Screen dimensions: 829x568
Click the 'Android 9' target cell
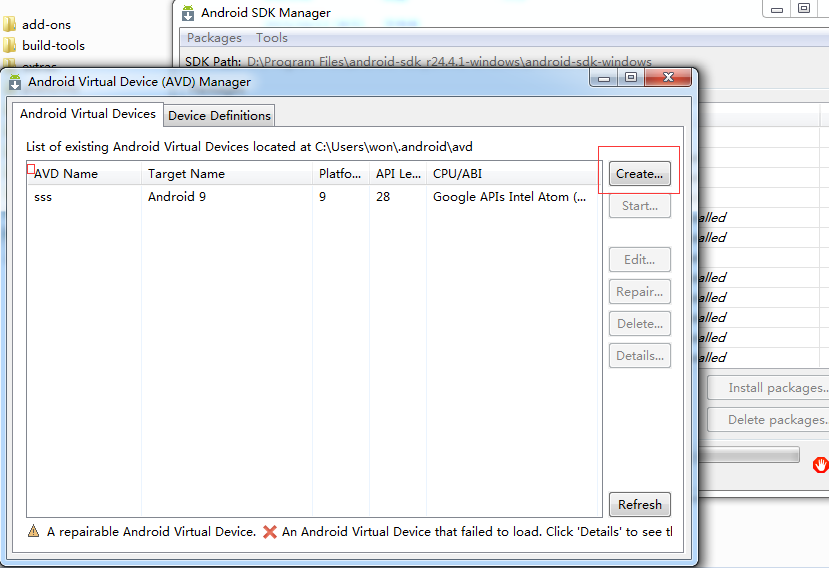pyautogui.click(x=177, y=197)
